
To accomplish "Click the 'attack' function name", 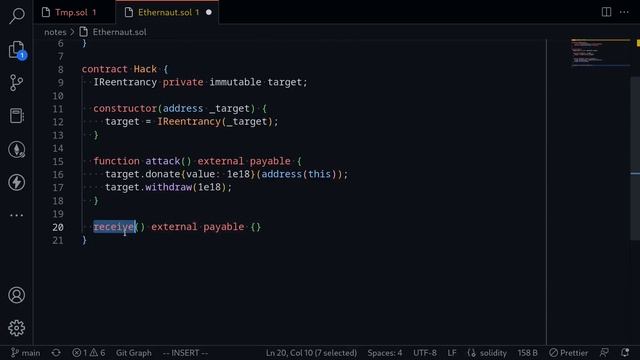I will pyautogui.click(x=163, y=161).
